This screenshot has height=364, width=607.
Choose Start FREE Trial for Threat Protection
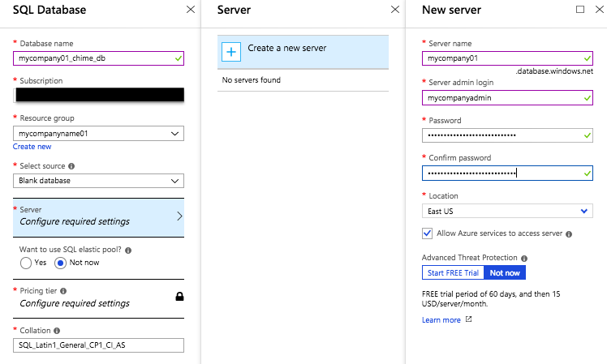click(454, 272)
